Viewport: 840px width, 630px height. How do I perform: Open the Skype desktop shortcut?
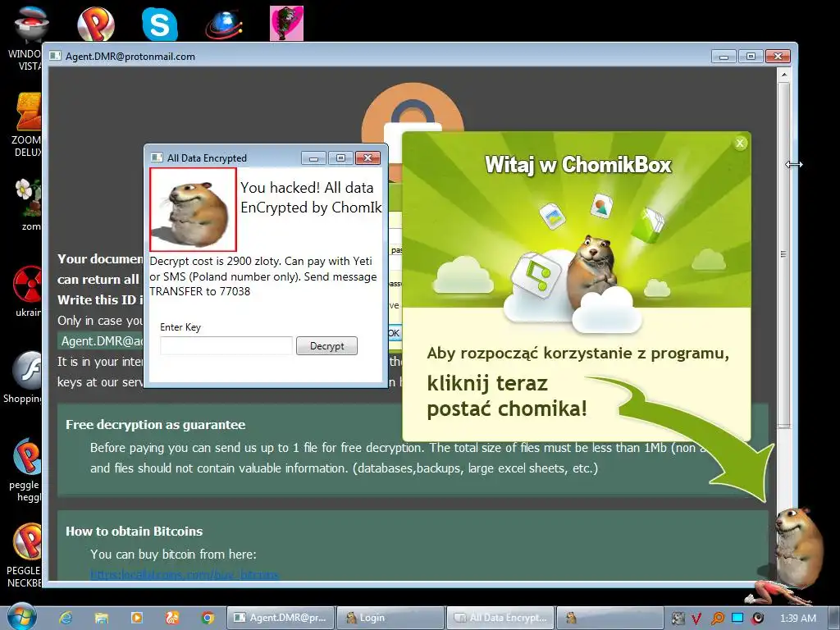click(x=160, y=24)
